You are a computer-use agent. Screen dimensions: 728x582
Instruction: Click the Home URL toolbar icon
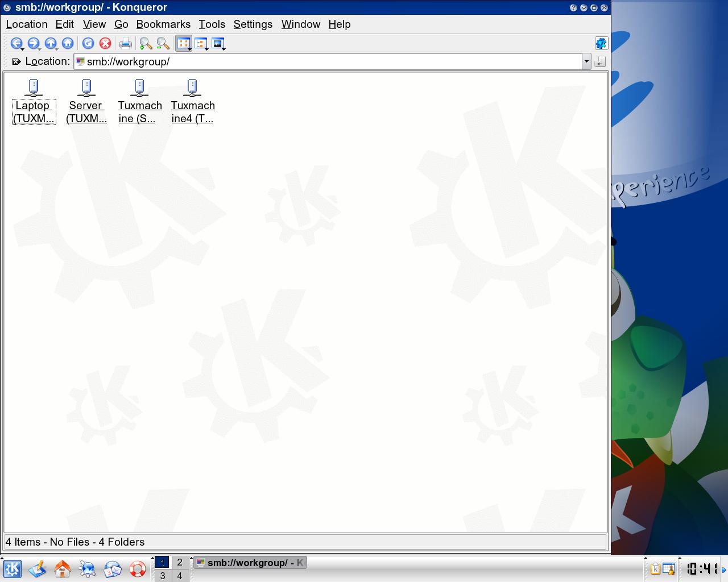(68, 43)
